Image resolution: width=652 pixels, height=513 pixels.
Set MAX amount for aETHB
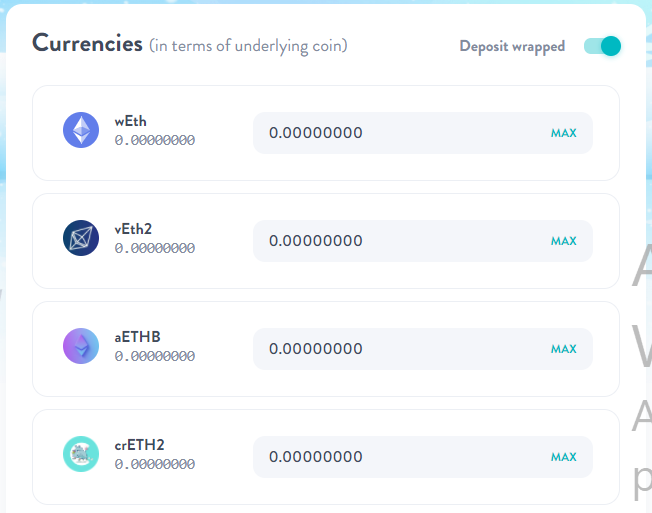pos(563,349)
